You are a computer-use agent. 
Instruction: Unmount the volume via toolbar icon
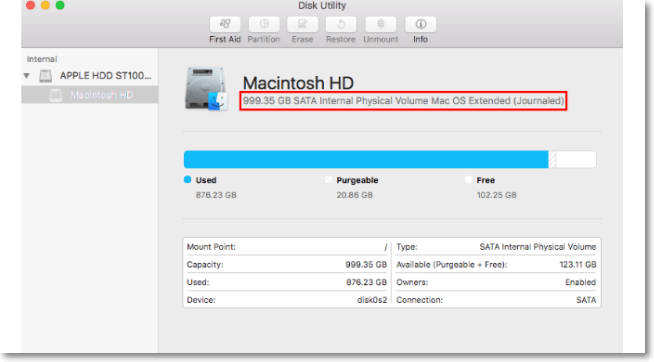(380, 24)
